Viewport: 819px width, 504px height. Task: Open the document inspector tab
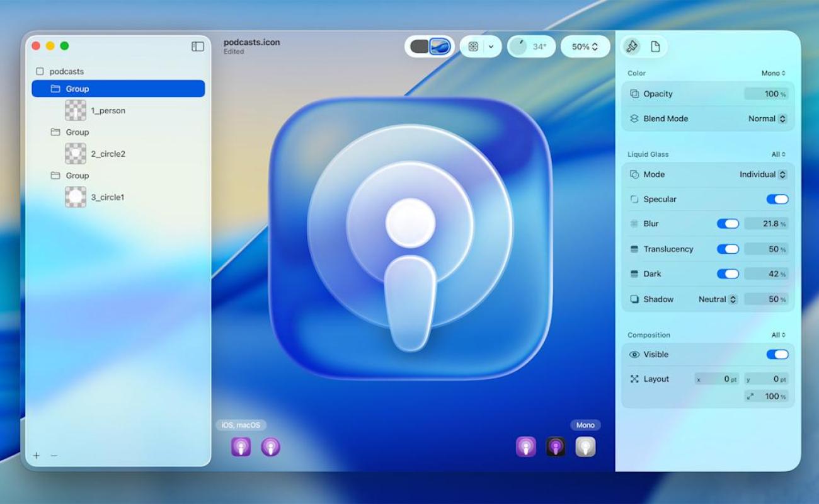coord(655,47)
